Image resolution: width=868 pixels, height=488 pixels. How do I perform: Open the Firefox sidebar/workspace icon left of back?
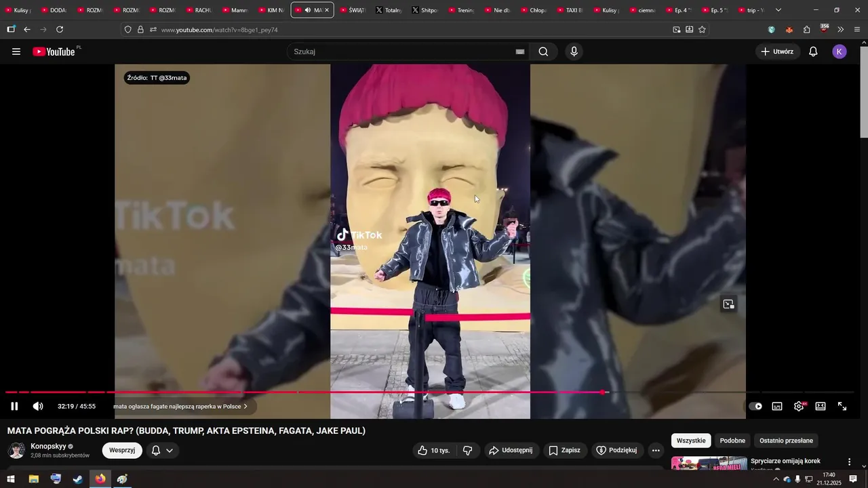pos(11,30)
